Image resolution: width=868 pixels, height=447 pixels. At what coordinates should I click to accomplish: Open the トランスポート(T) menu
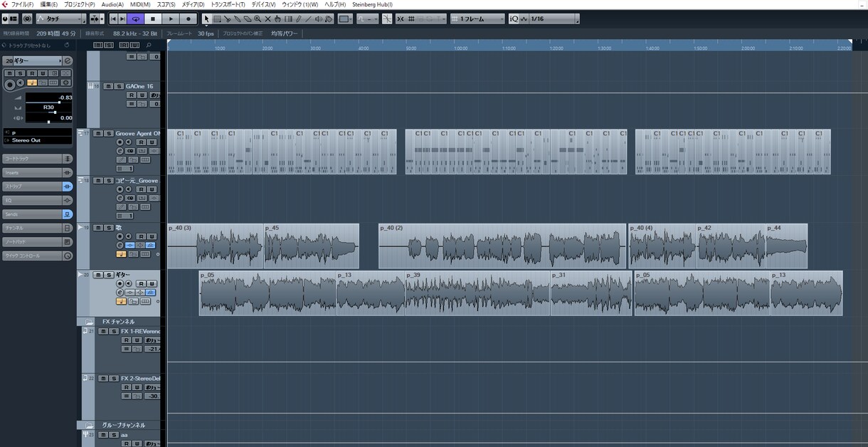[228, 4]
